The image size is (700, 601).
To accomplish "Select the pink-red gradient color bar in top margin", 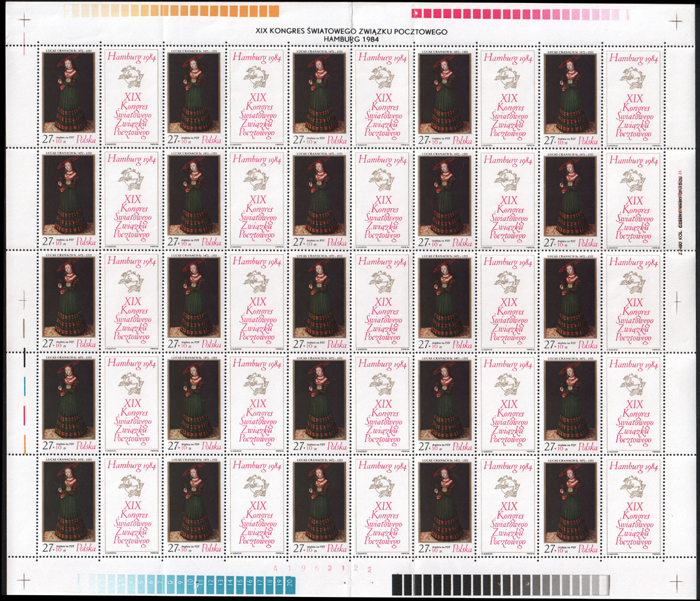I will click(x=521, y=13).
